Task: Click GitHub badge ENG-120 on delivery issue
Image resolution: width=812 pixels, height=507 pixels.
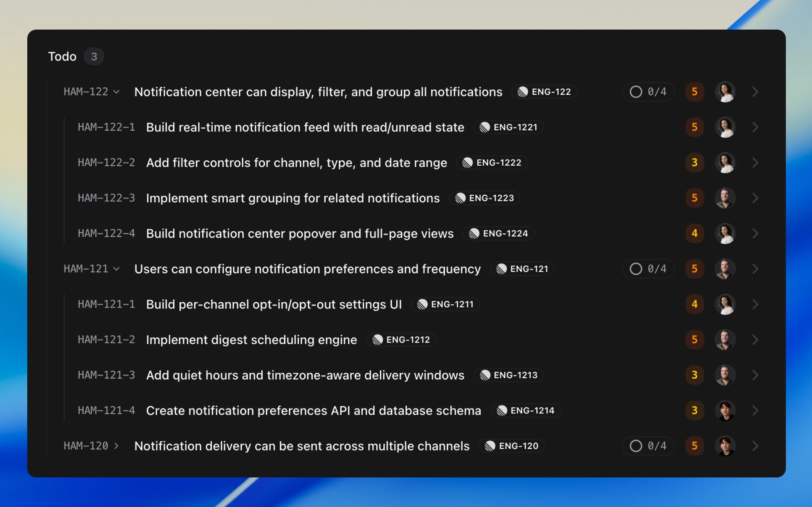Action: point(511,446)
